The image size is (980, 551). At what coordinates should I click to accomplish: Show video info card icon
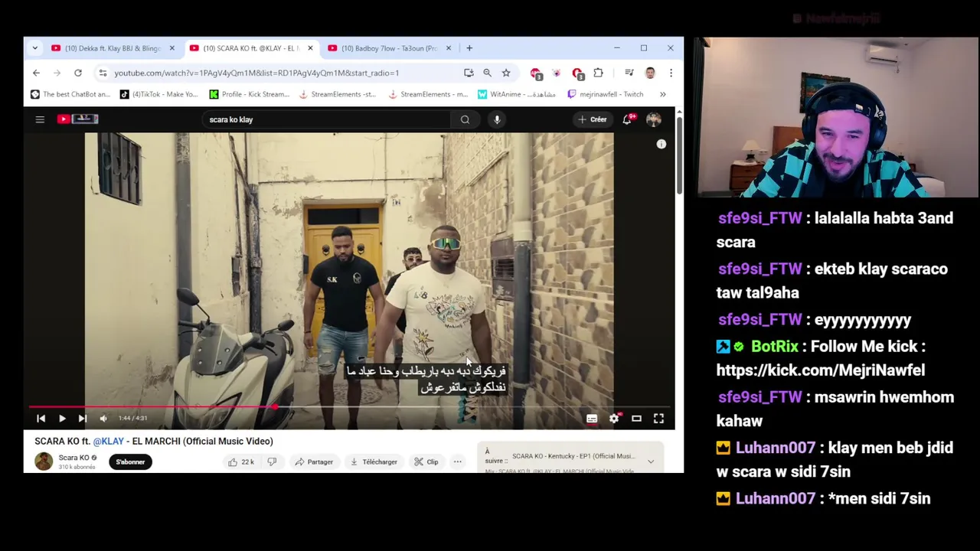pos(661,144)
